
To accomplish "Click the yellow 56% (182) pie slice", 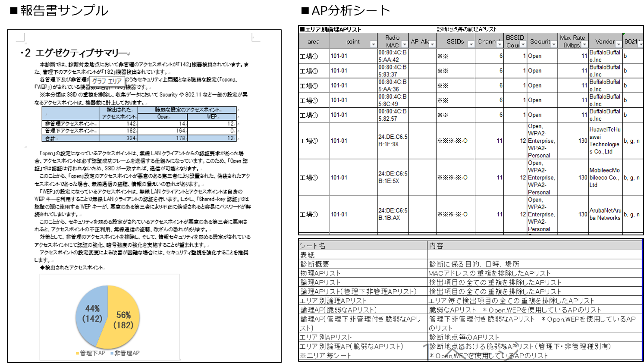I will click(x=123, y=319).
